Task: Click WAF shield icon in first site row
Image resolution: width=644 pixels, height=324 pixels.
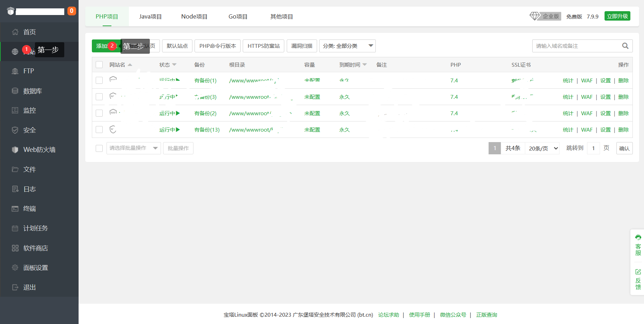Action: [113, 80]
